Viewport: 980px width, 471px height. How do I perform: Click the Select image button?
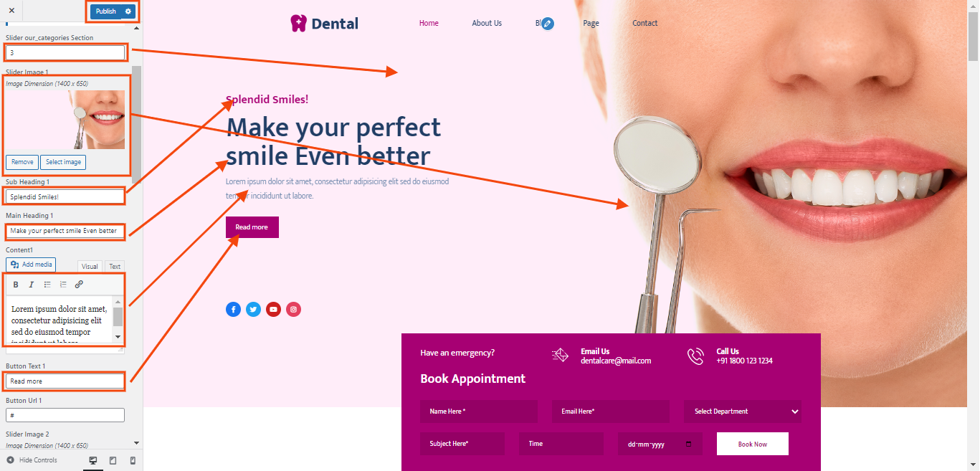tap(63, 162)
